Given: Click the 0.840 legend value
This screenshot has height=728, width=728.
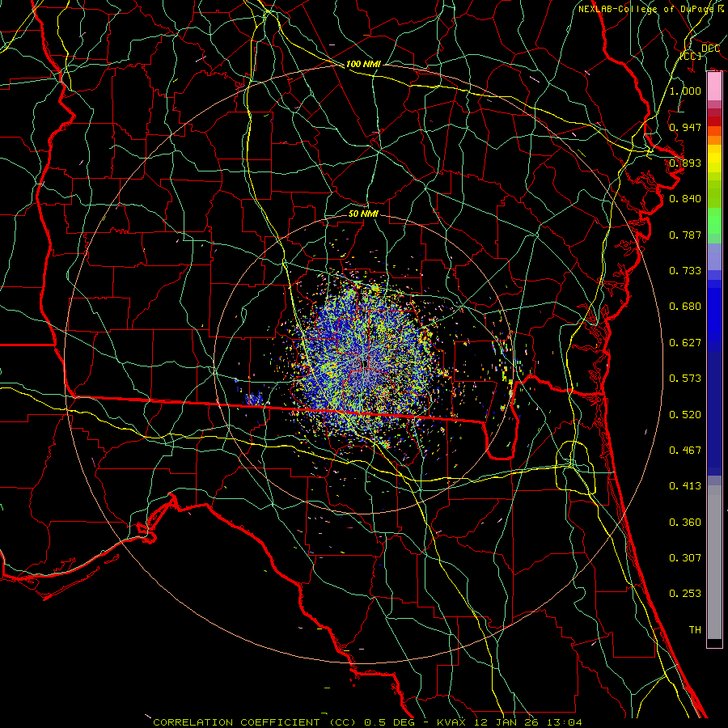Looking at the screenshot, I should coord(685,199).
